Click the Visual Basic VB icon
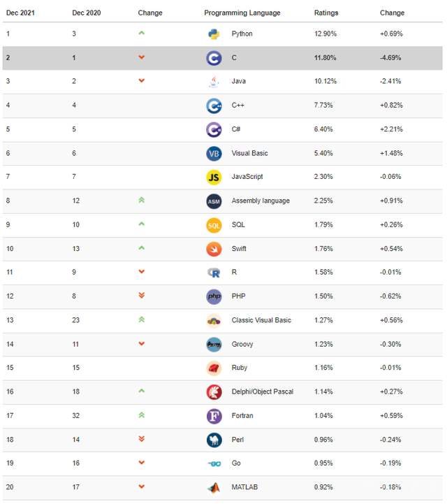The image size is (447, 504). pyautogui.click(x=214, y=153)
